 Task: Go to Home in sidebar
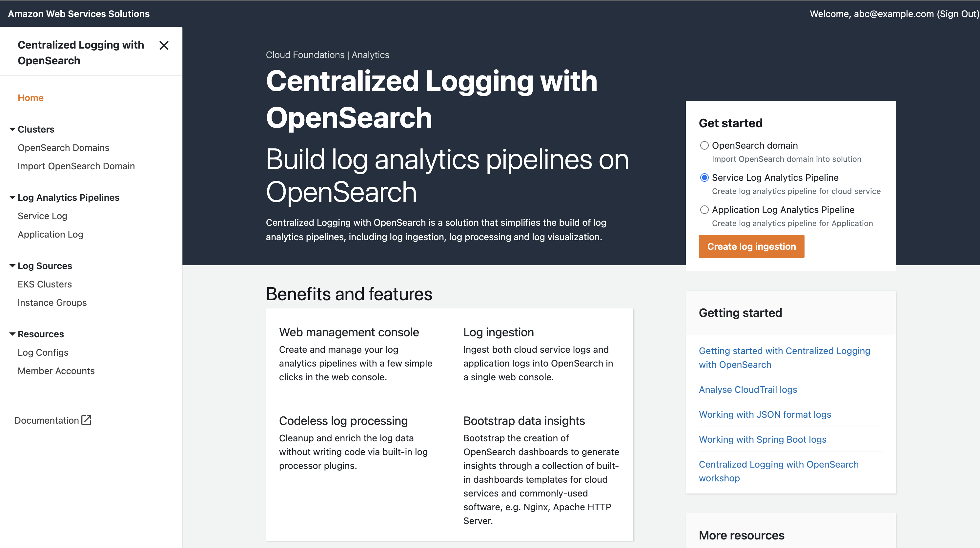(x=31, y=98)
